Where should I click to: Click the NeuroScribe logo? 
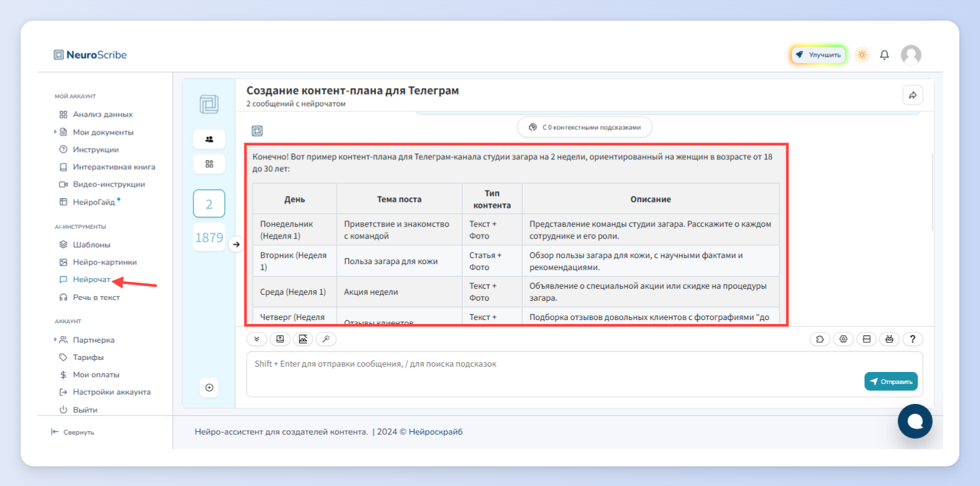pos(90,55)
